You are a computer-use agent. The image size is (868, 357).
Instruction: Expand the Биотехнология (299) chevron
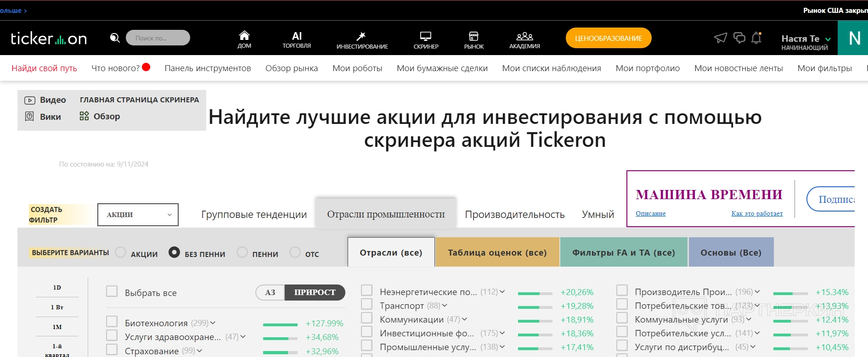tap(213, 323)
